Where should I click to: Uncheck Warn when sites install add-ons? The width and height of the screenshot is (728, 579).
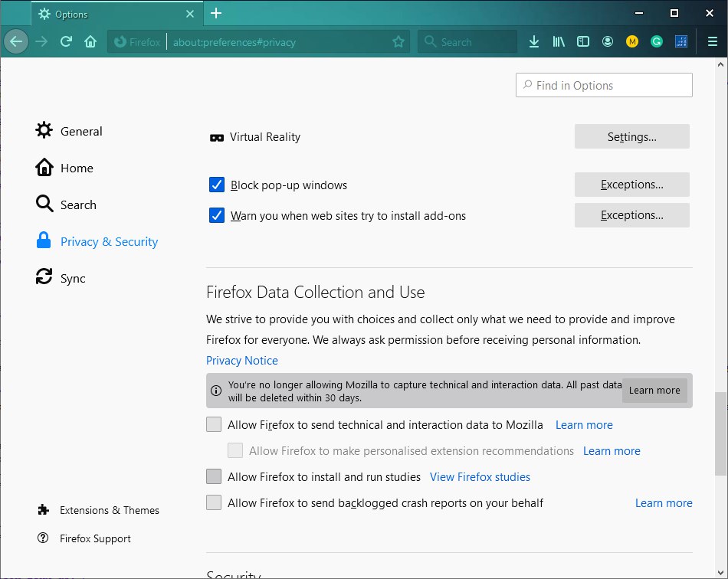[217, 215]
